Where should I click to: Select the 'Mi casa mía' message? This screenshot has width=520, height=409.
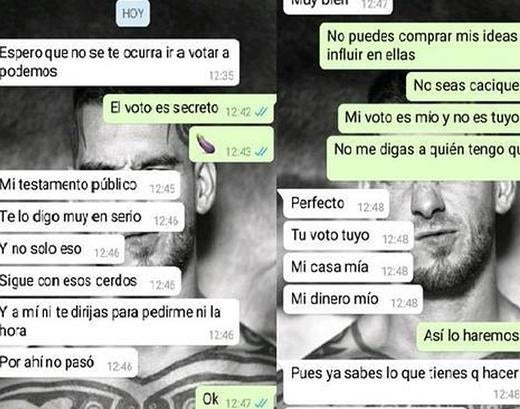pyautogui.click(x=348, y=267)
